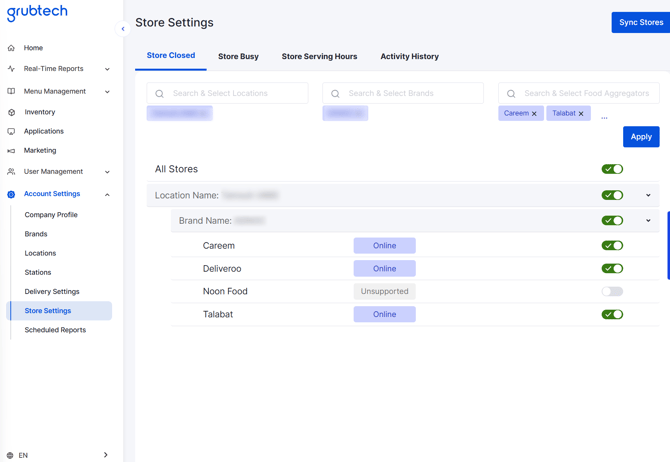Focus the Search & Select Food Aggregators field
This screenshot has height=462, width=670.
pyautogui.click(x=579, y=93)
